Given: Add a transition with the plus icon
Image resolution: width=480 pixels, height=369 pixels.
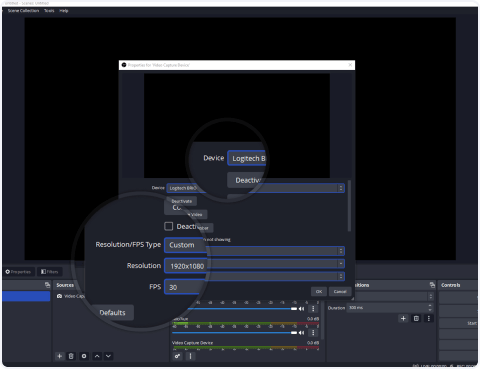Looking at the screenshot, I should 403,318.
